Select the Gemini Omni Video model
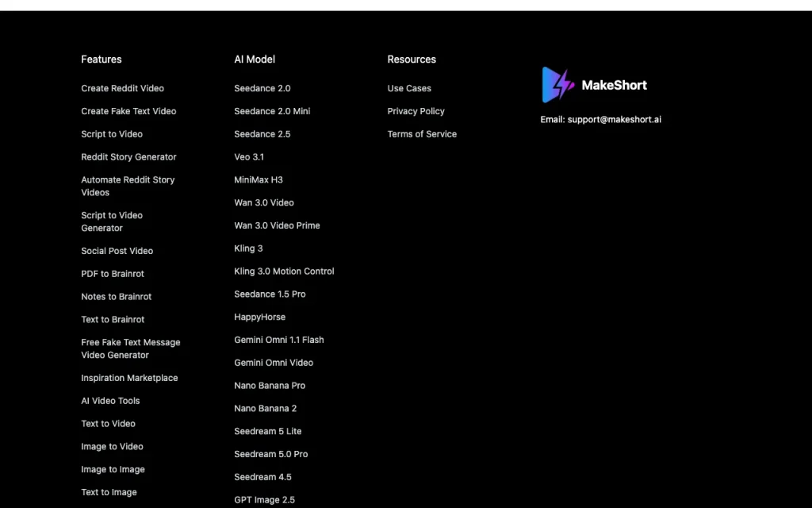 pos(274,362)
